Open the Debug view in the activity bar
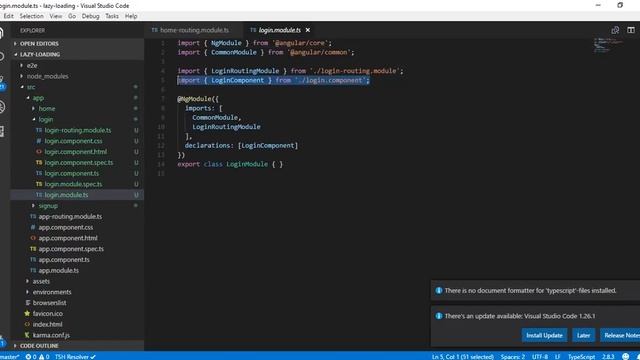Viewport: 640px width, 360px height. [2, 107]
